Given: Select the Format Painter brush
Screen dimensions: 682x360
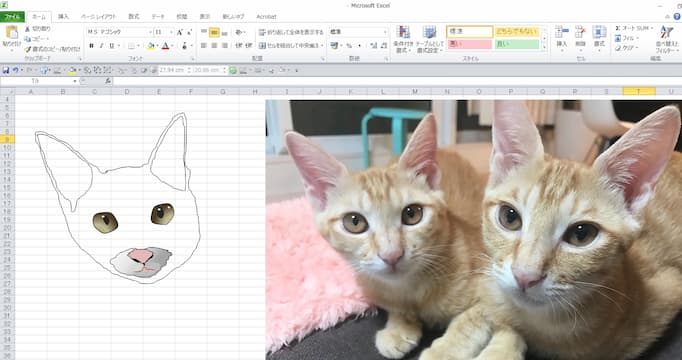Looking at the screenshot, I should pos(27,50).
